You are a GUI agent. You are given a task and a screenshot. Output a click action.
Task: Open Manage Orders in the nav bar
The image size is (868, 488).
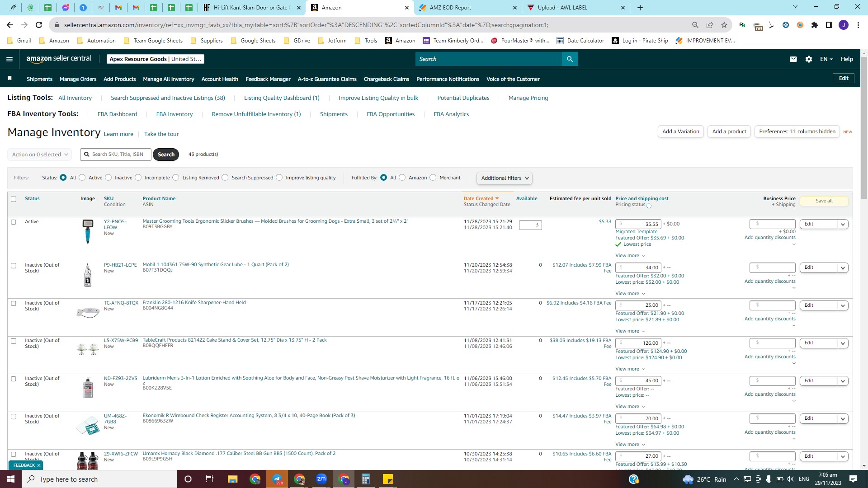78,79
